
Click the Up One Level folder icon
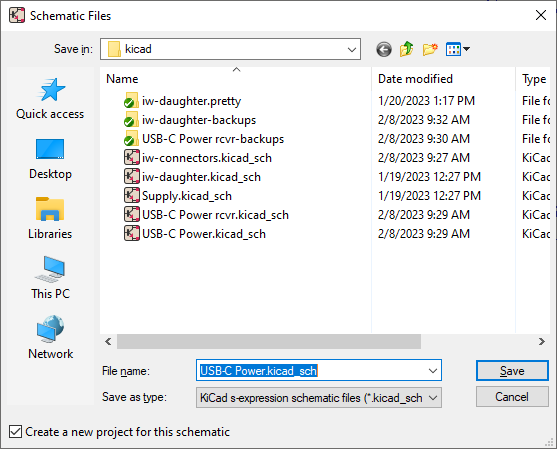point(407,49)
